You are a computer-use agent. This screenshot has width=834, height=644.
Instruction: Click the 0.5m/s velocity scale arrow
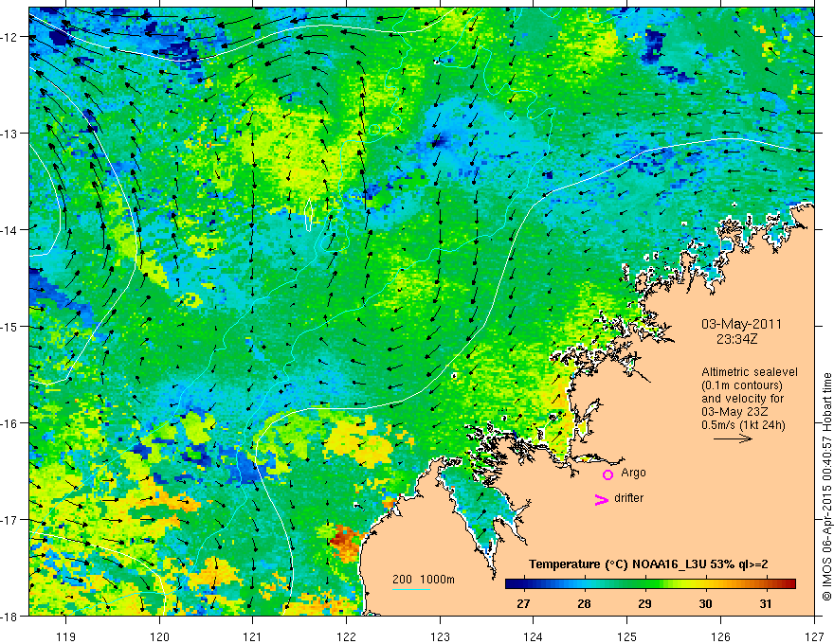(x=733, y=438)
